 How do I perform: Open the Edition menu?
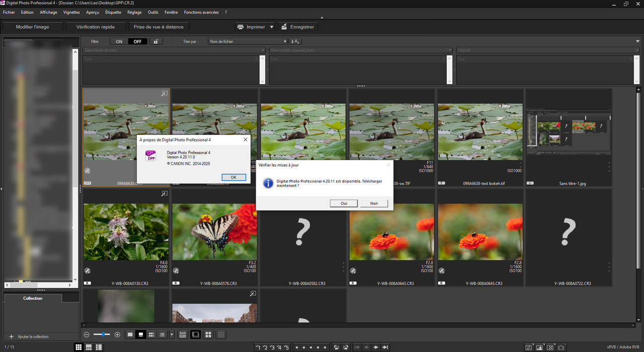tap(27, 12)
